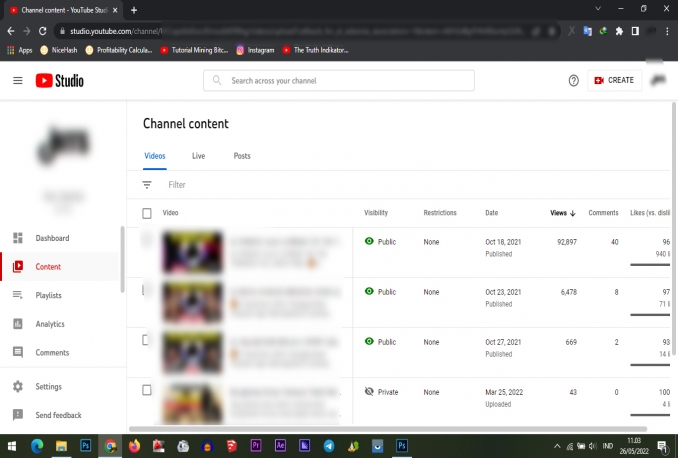The width and height of the screenshot is (678, 458).
Task: Go to Comments in the sidebar
Action: [x=51, y=353]
